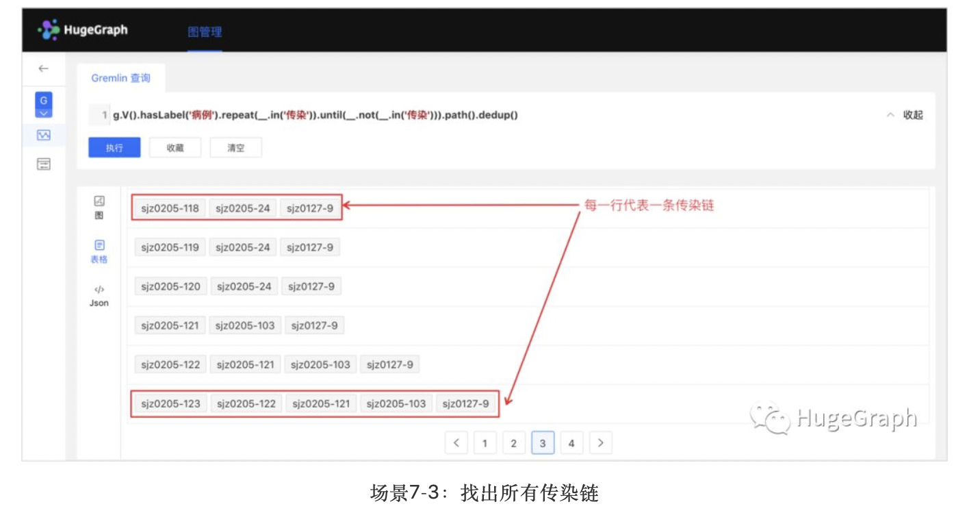Click sjz0205-103 in the sjz0205-123 row
This screenshot has width=980, height=526.
396,403
